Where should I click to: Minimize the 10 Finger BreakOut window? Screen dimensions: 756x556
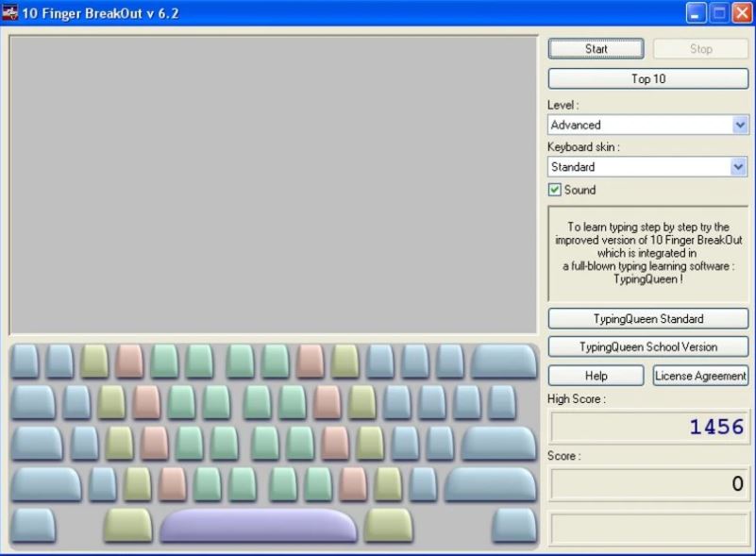click(x=696, y=13)
